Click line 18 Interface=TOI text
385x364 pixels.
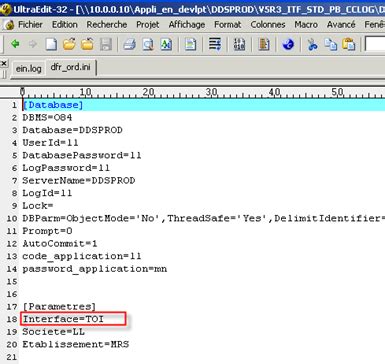tap(63, 319)
